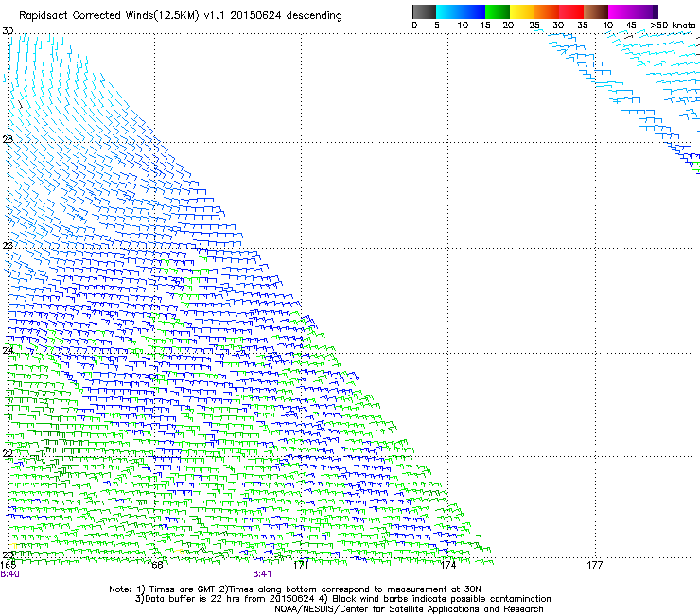700x615 pixels.
Task: Click the latitude label 20
Action: pos(8,554)
